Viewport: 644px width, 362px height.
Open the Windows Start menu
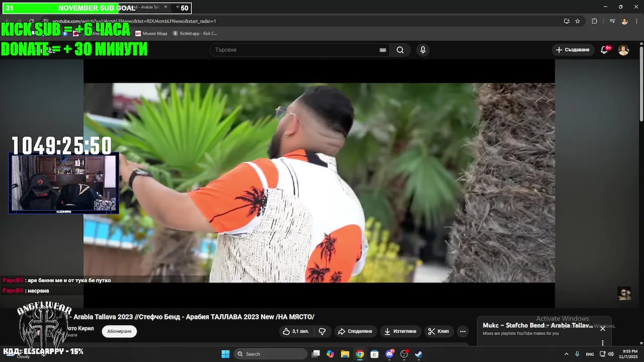225,354
